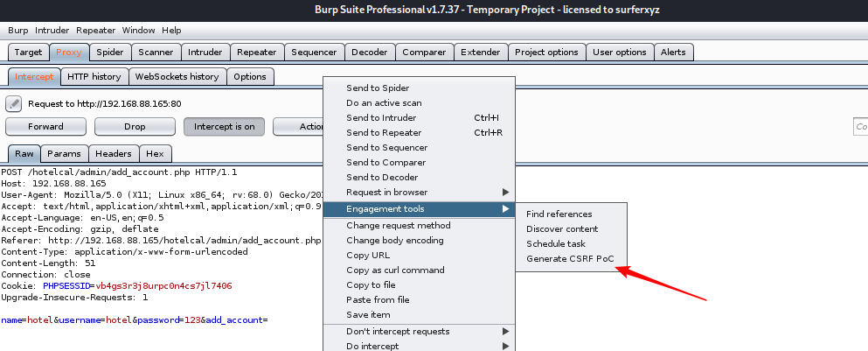
Task: Click the Forward button
Action: (x=46, y=126)
